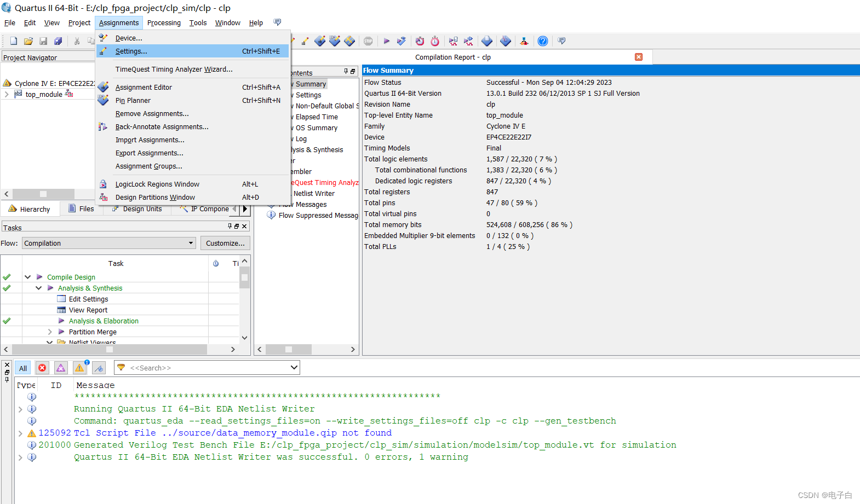Click the New file toolbar icon
This screenshot has height=504, width=860.
(x=14, y=41)
